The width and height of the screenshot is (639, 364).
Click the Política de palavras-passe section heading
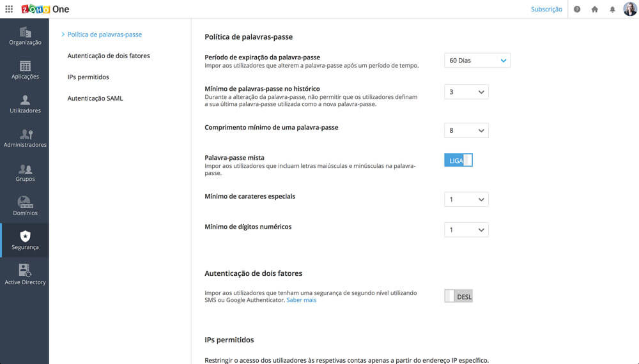click(249, 36)
